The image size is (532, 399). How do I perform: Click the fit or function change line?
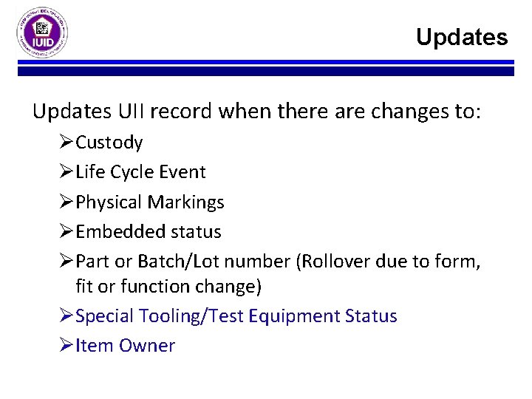click(x=168, y=286)
